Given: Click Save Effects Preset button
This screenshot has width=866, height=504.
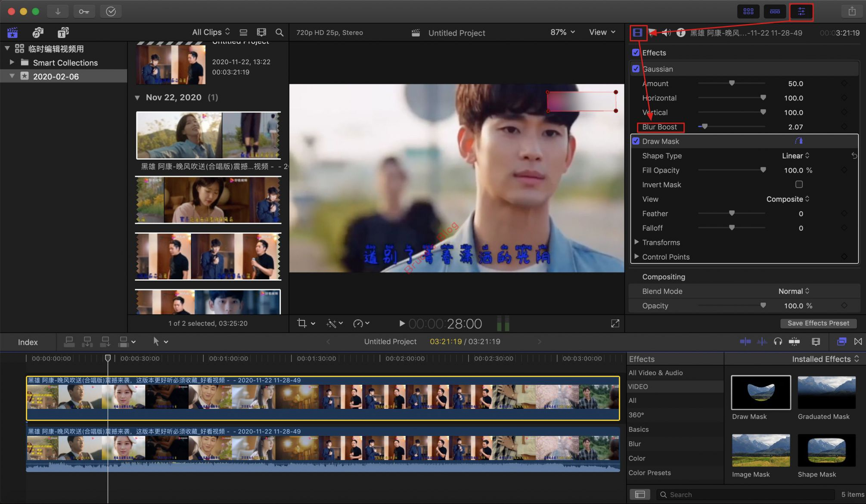Looking at the screenshot, I should (x=818, y=323).
